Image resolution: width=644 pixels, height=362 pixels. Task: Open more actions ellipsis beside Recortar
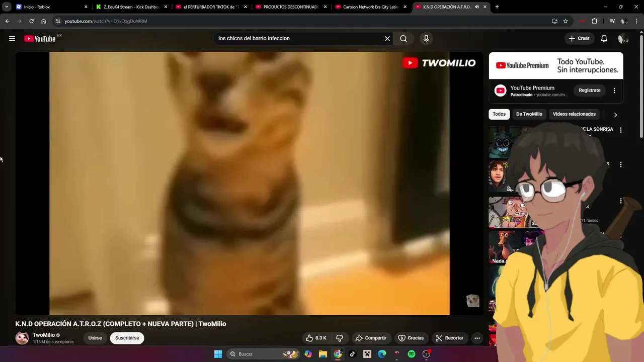point(477,338)
